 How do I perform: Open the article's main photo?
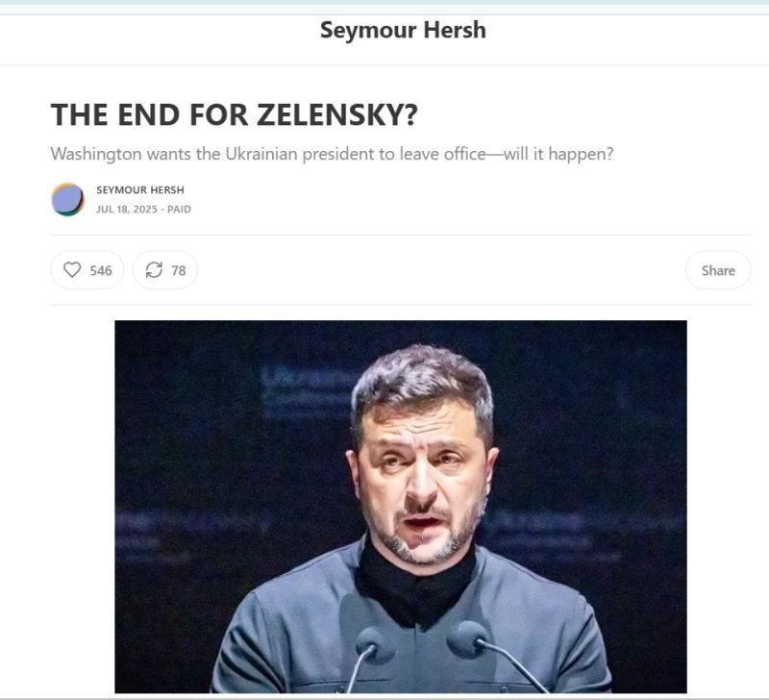click(401, 506)
